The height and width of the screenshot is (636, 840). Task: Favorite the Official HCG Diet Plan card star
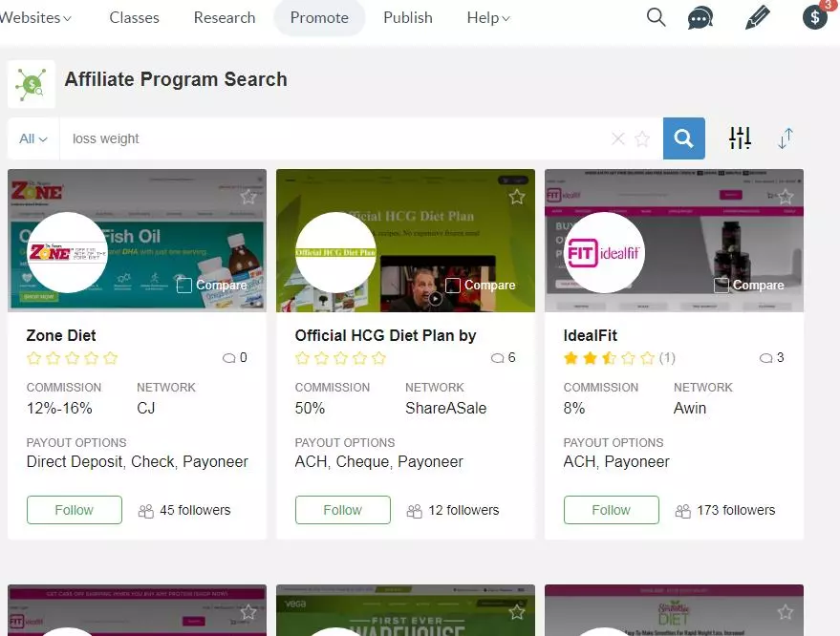point(516,197)
